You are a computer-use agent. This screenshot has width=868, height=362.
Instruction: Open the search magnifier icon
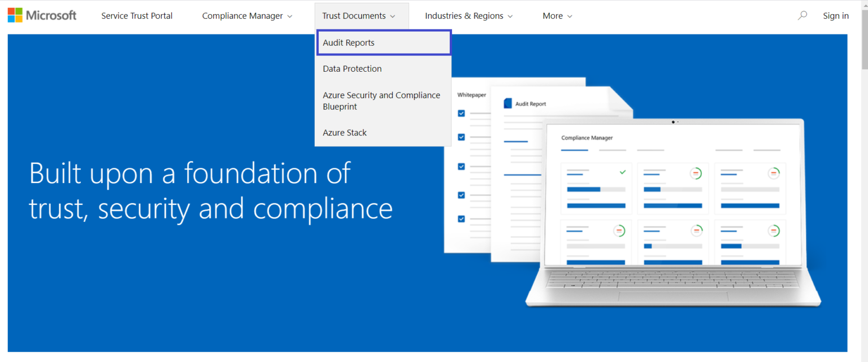point(802,15)
